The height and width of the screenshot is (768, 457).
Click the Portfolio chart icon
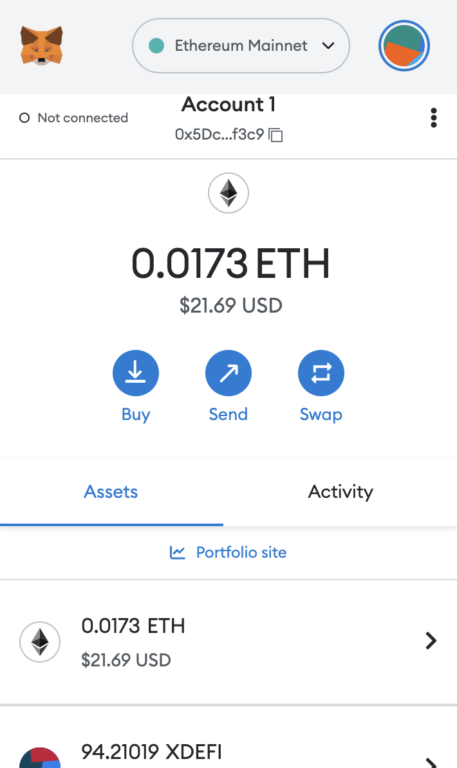(x=177, y=552)
